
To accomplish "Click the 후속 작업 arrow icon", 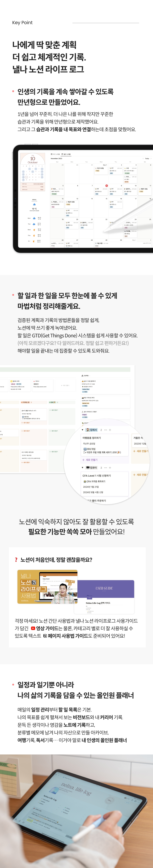I will [x=85, y=449].
